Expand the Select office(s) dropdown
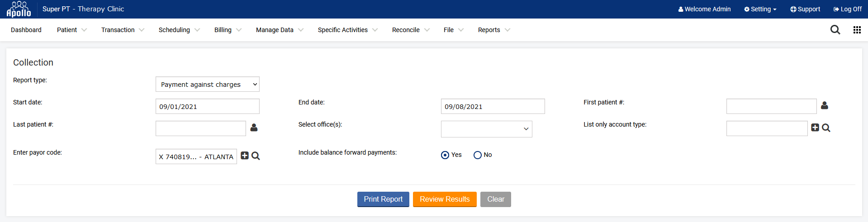 point(486,129)
